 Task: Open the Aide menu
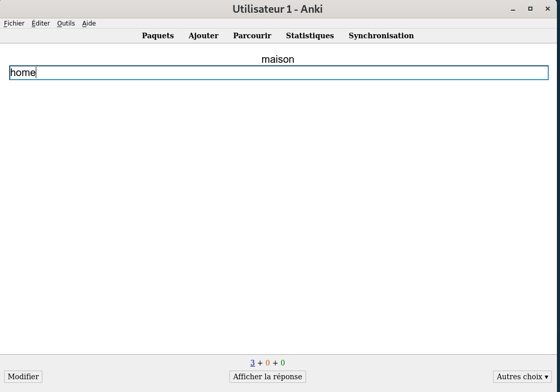(89, 23)
